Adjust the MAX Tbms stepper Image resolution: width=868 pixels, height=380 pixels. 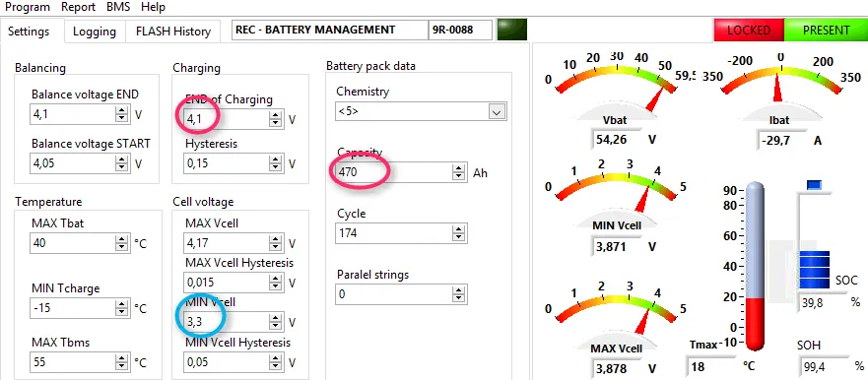click(122, 362)
